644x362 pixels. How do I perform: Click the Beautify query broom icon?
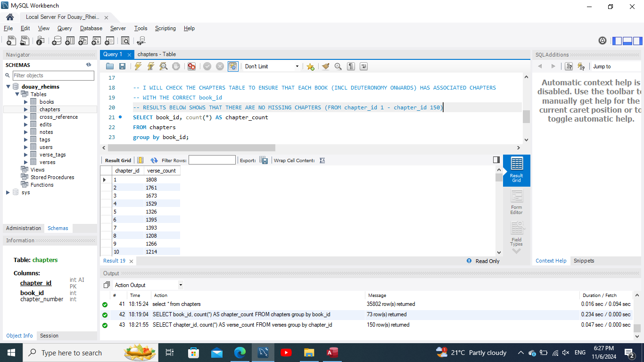325,66
